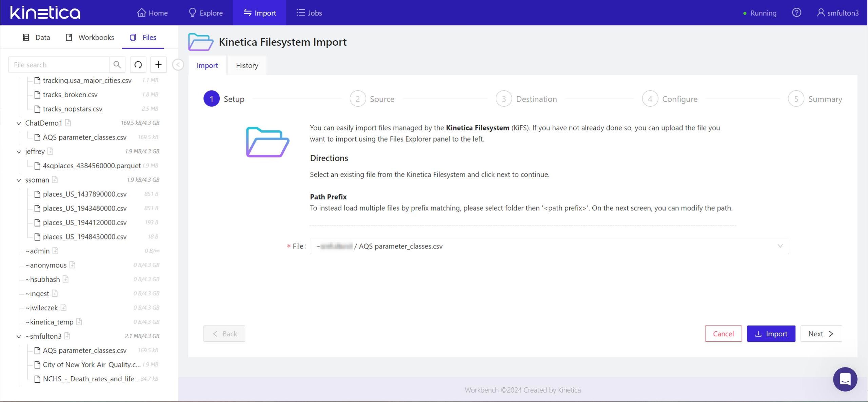Click the plus icon to add folder

[x=158, y=65]
